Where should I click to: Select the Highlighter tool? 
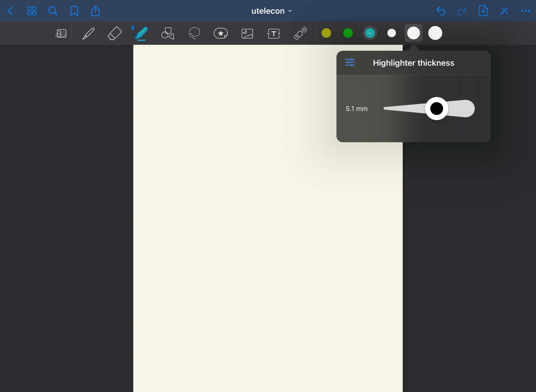(141, 33)
